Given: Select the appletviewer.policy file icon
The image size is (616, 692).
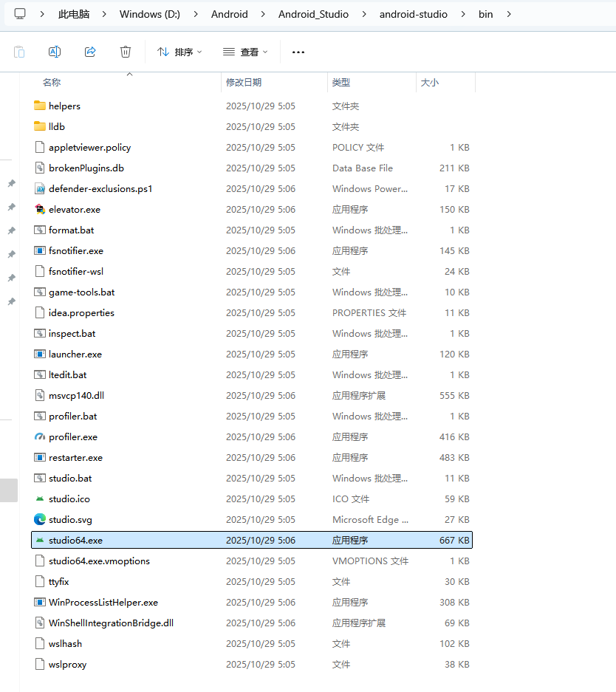Looking at the screenshot, I should pyautogui.click(x=40, y=147).
